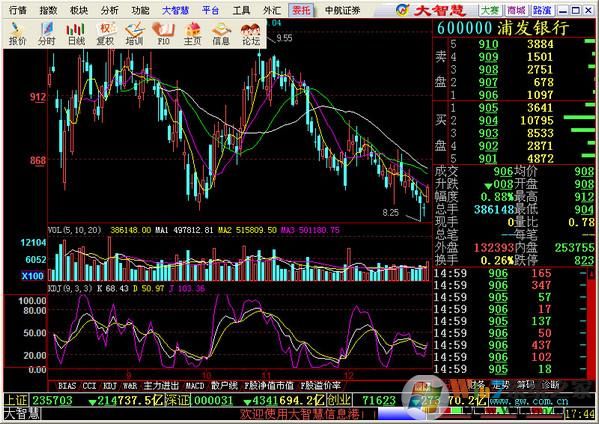Click the 上证 index label in status bar

[x=16, y=400]
